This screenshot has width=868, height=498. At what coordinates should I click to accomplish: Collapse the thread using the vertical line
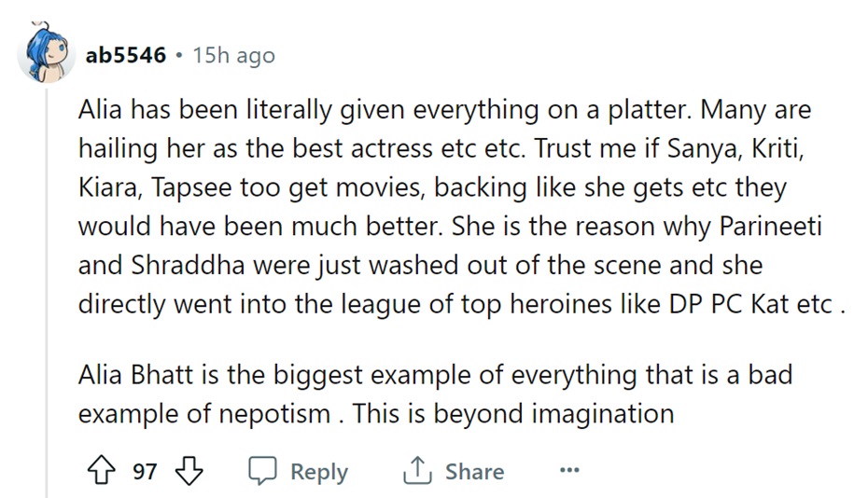47,280
